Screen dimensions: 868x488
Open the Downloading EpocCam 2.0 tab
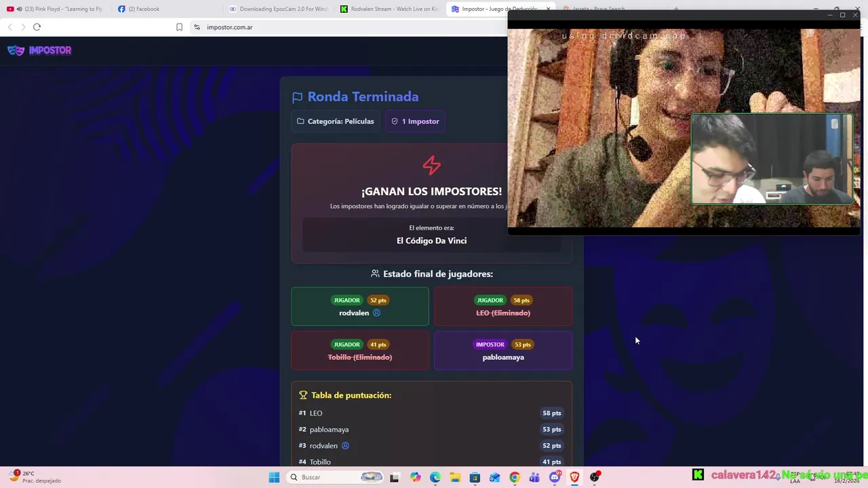278,9
